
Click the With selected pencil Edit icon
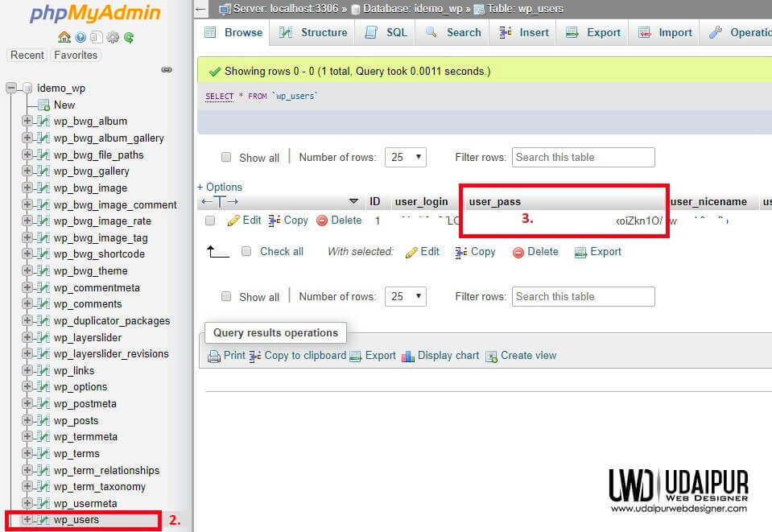(411, 252)
